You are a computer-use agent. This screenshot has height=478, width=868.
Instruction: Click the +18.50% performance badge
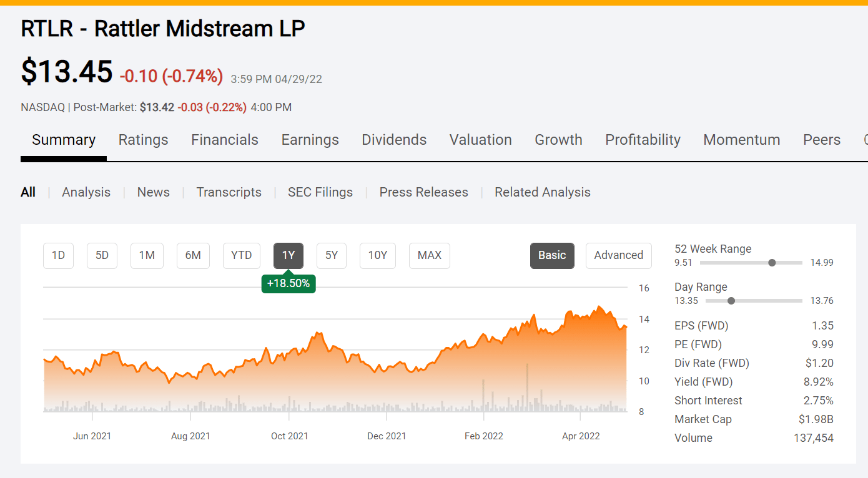tap(289, 283)
